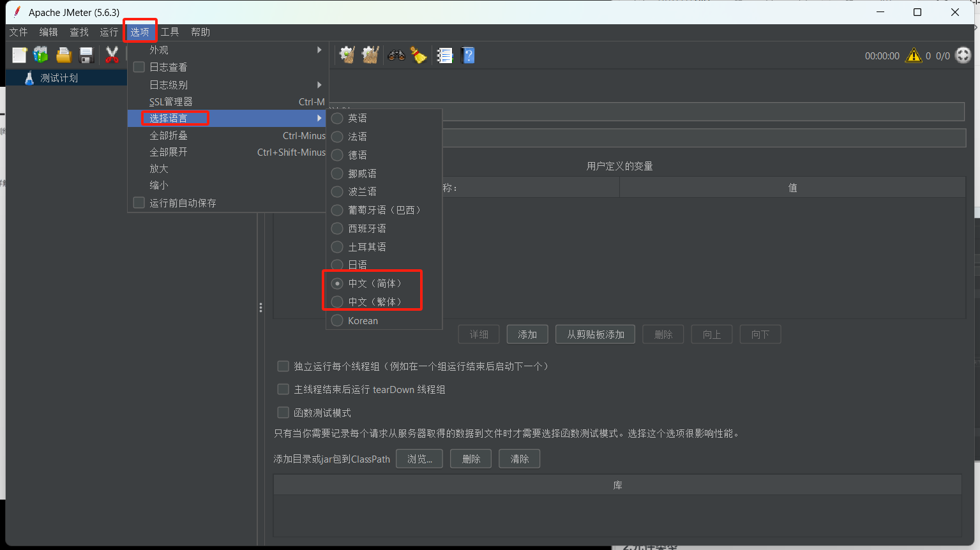This screenshot has height=550, width=980.
Task: Click the 详细 button
Action: tap(479, 334)
